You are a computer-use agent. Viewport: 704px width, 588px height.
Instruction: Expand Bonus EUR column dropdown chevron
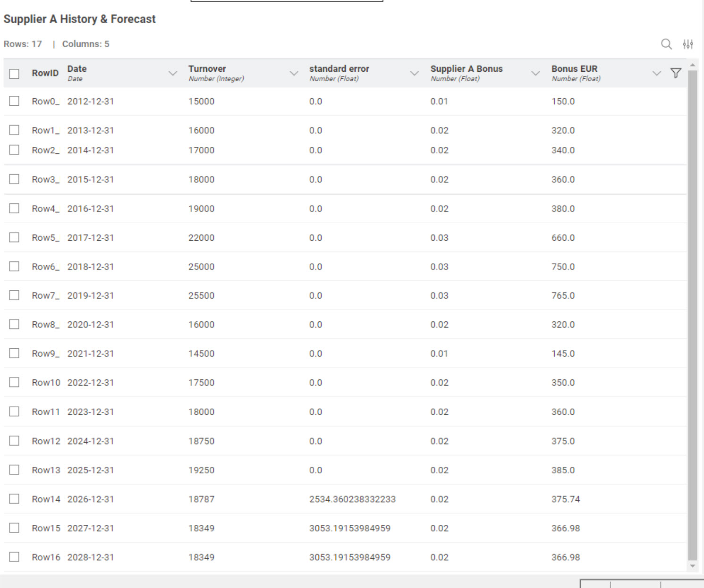coord(656,73)
